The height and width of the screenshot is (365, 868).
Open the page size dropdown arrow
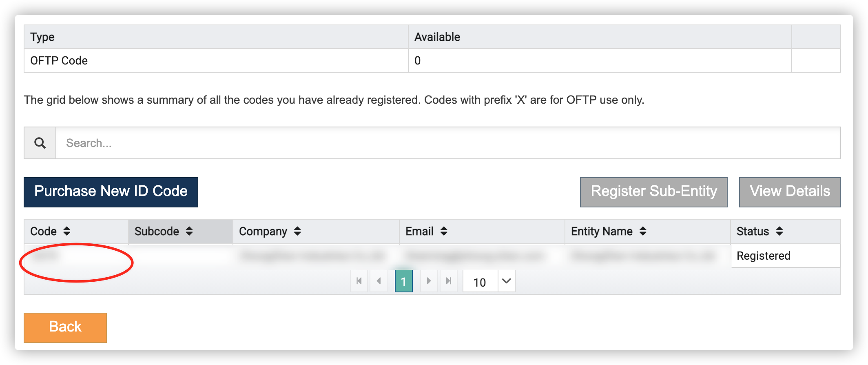pos(506,281)
